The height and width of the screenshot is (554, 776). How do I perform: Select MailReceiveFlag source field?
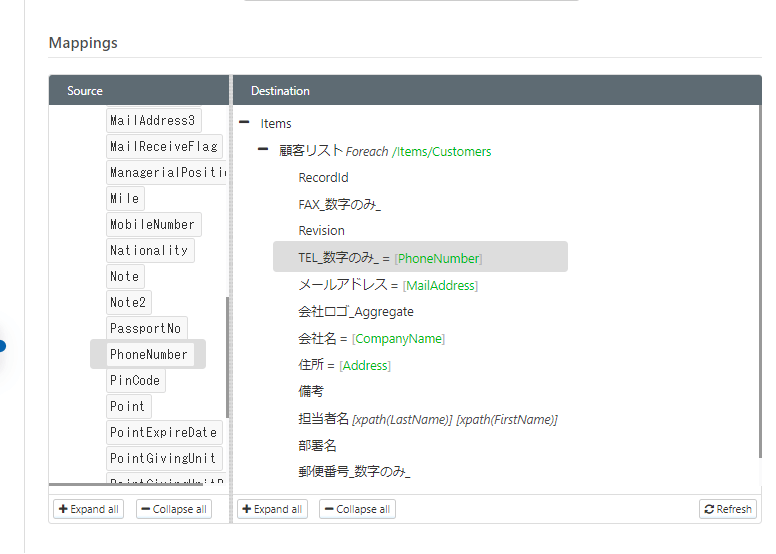click(x=163, y=147)
